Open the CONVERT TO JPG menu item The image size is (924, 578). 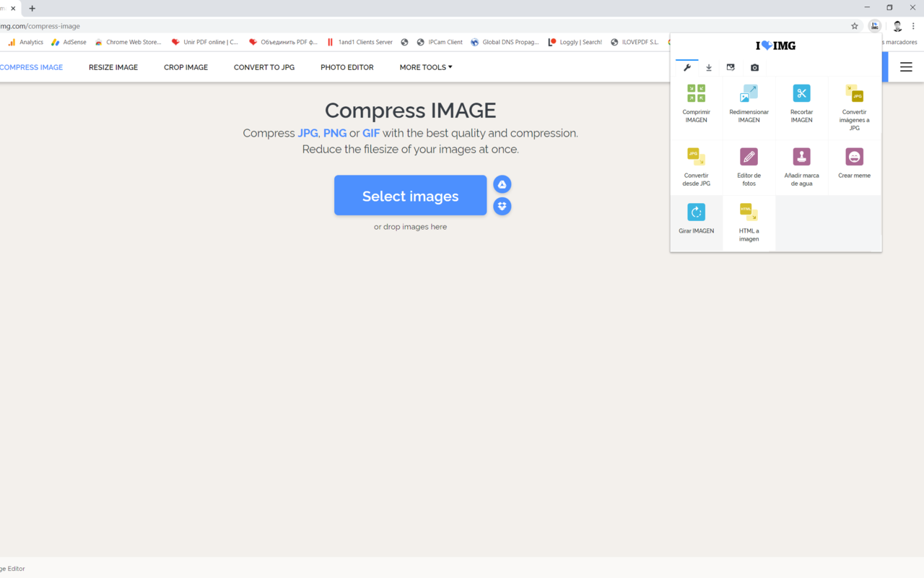264,67
